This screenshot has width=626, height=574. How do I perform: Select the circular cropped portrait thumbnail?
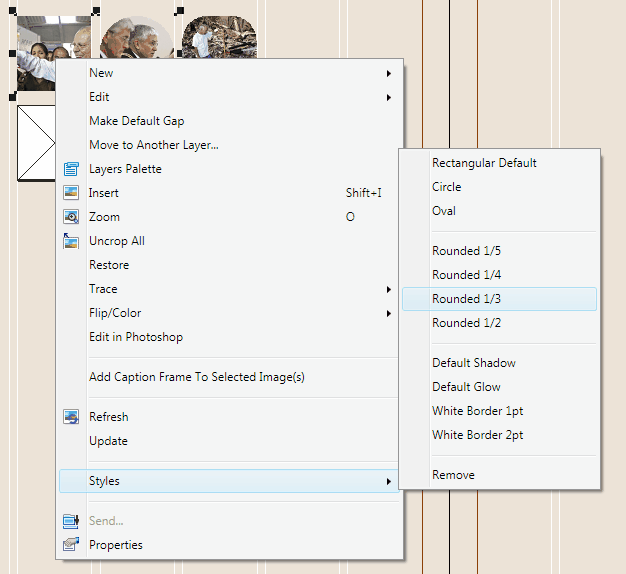coord(137,38)
